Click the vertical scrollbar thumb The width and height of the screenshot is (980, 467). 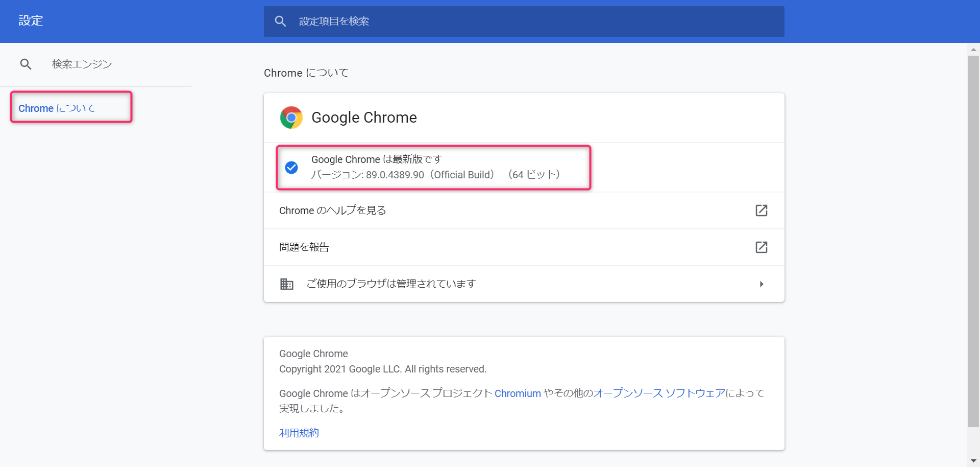coord(973,240)
